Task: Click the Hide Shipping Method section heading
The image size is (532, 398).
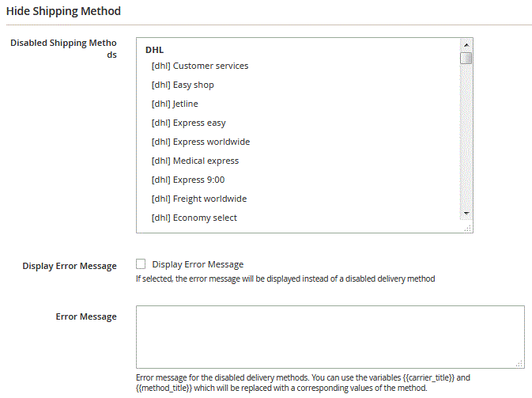Action: pyautogui.click(x=63, y=11)
